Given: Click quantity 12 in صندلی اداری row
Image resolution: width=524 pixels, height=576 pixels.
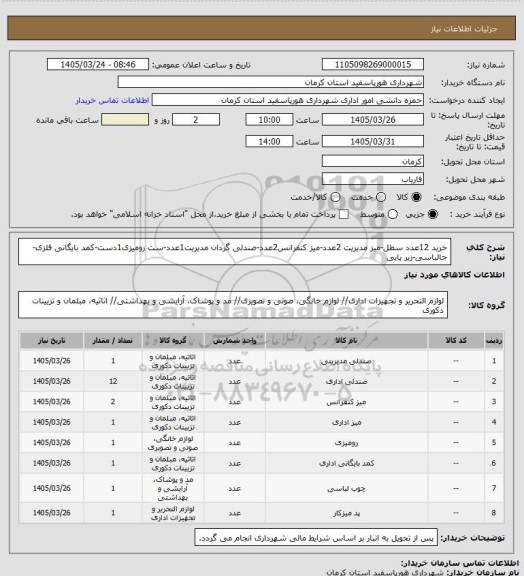Looking at the screenshot, I should pyautogui.click(x=113, y=382).
